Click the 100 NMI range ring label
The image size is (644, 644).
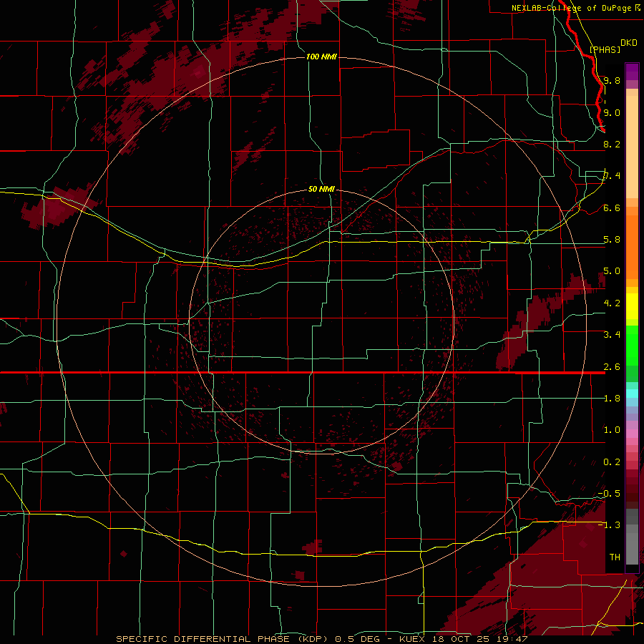point(321,57)
